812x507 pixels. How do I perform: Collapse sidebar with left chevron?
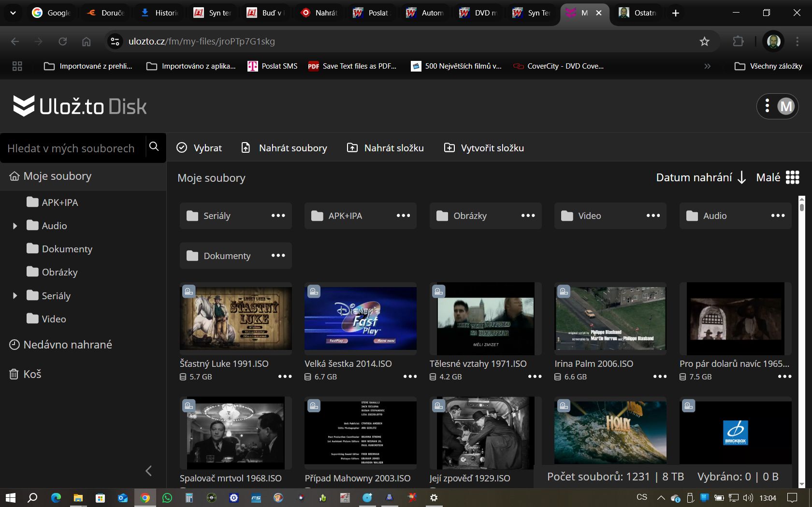click(149, 471)
